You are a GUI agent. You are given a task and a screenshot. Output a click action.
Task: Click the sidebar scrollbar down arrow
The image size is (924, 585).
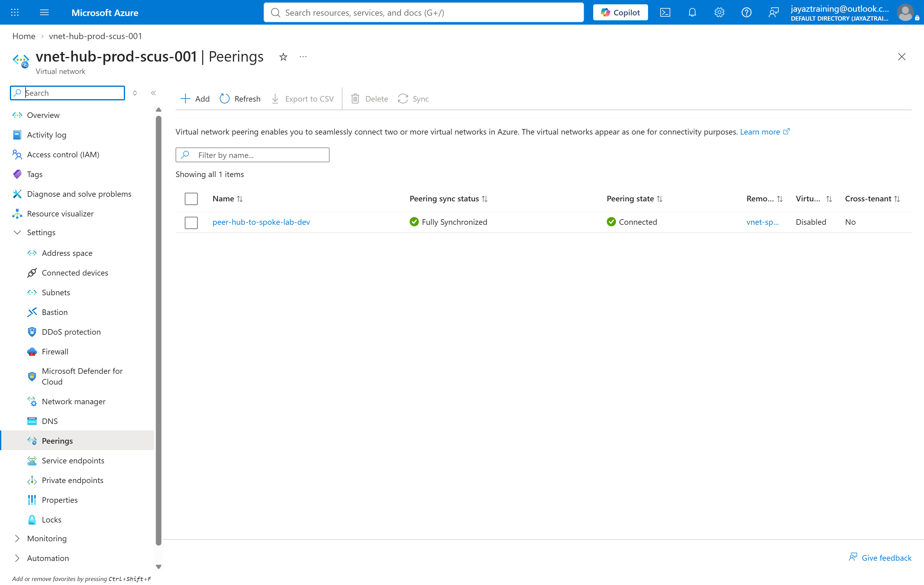(159, 567)
